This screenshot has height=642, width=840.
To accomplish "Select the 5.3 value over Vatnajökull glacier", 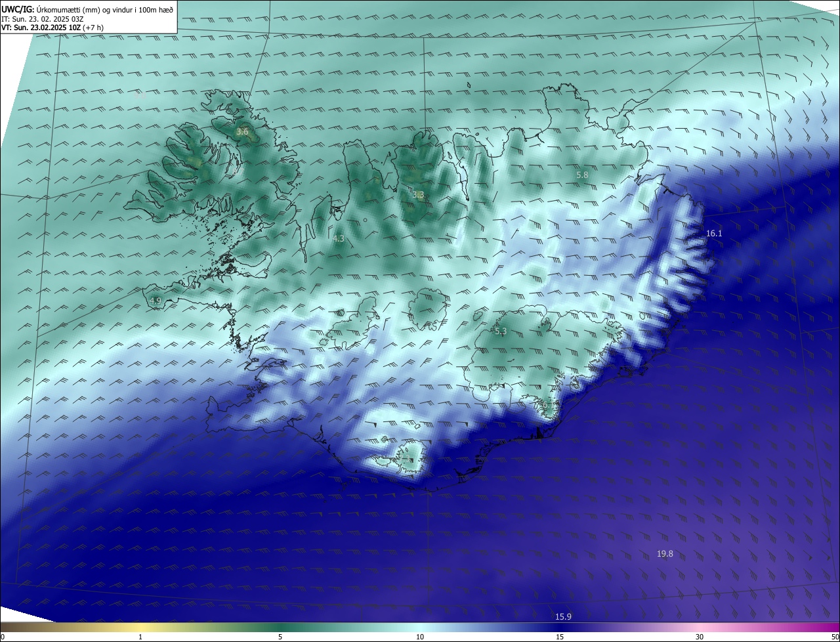I will coord(501,332).
